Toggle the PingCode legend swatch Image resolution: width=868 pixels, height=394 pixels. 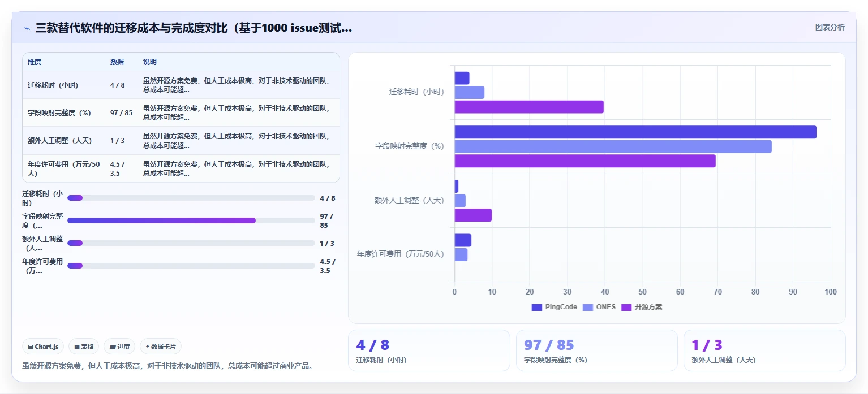pyautogui.click(x=537, y=307)
